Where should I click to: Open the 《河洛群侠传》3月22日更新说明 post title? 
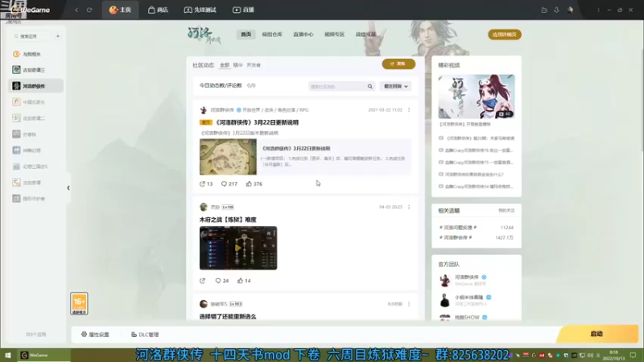(x=256, y=122)
